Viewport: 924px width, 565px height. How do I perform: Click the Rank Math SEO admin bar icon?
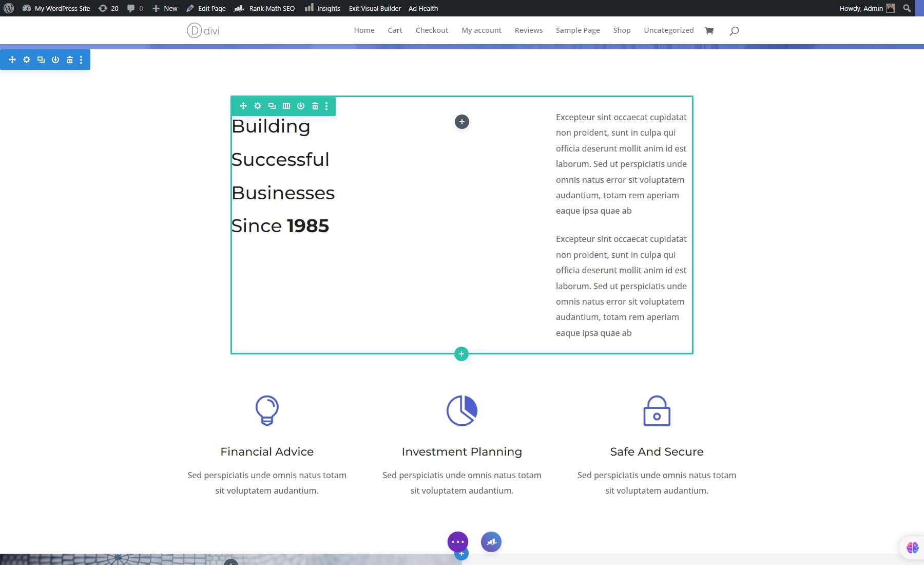coord(239,8)
